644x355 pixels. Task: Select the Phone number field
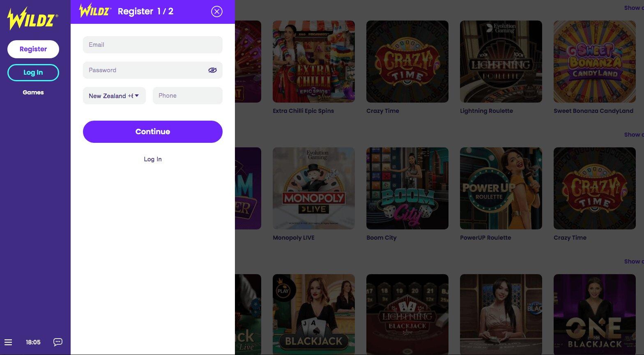click(x=187, y=96)
